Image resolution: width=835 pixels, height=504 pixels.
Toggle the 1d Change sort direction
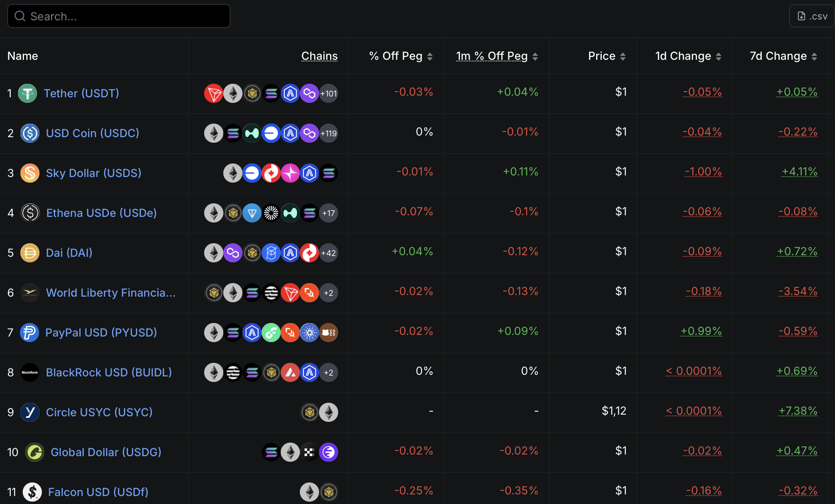719,56
